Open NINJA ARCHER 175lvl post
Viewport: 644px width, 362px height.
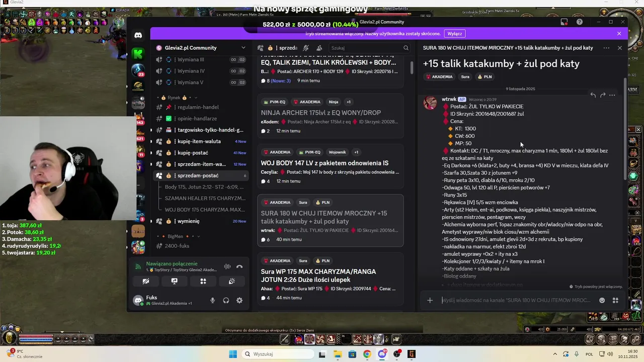pos(331,117)
